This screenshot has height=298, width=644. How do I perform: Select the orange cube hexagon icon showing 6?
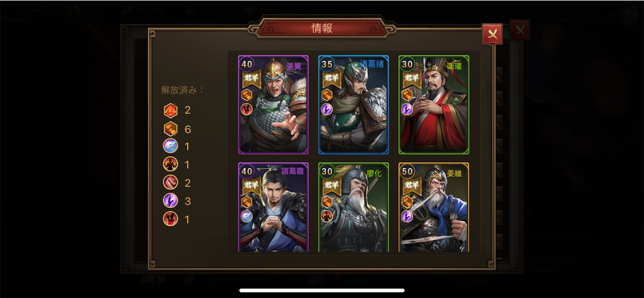point(170,130)
